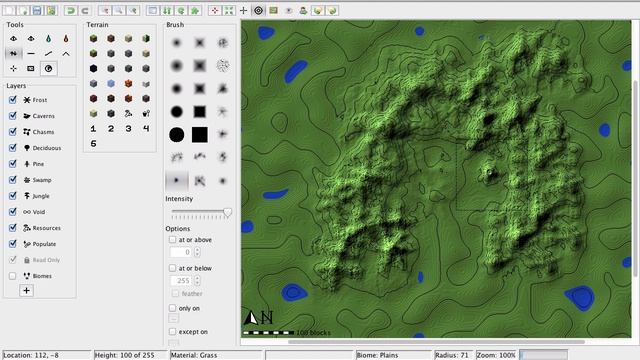Select the four-dot cross tool in Tools
The image size is (640, 360).
(13, 69)
